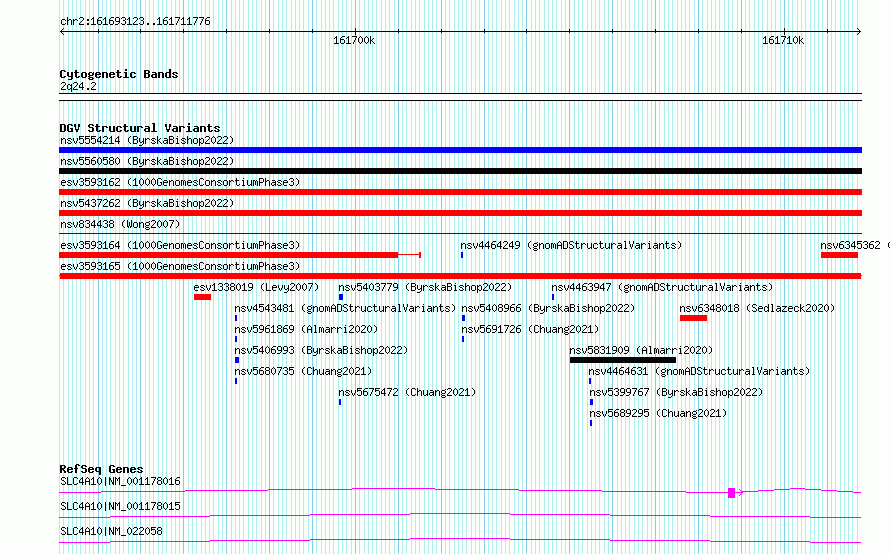
Task: Select red nsv6345362 variant block
Action: click(839, 255)
